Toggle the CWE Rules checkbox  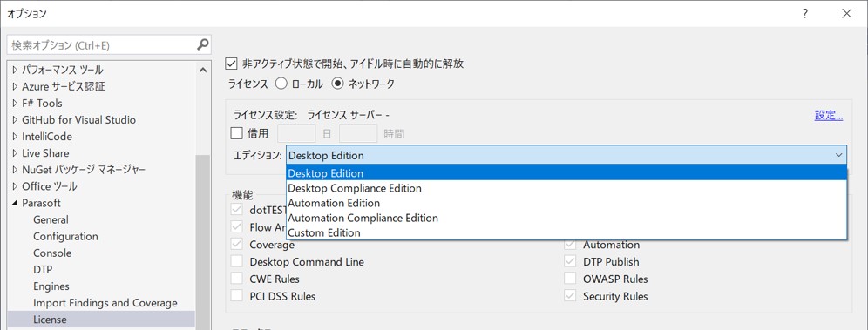pos(237,279)
